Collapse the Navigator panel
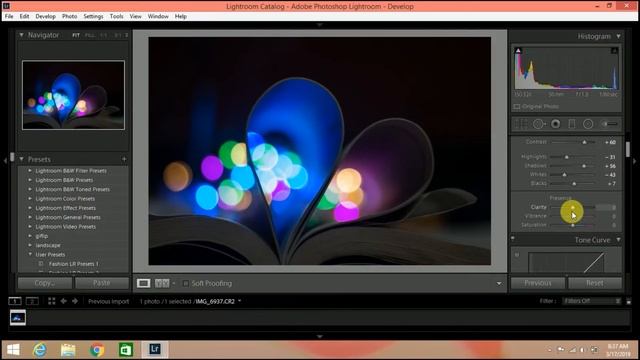This screenshot has width=640, height=360. point(21,35)
